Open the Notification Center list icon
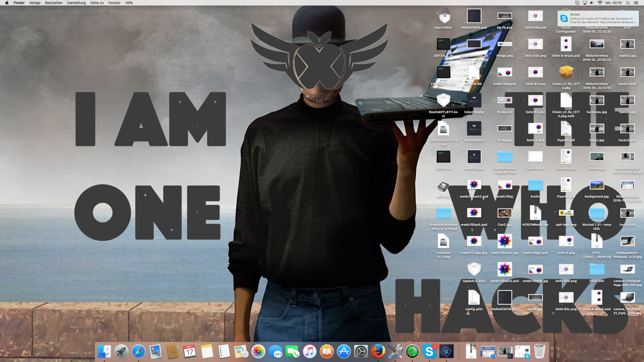 pyautogui.click(x=636, y=3)
